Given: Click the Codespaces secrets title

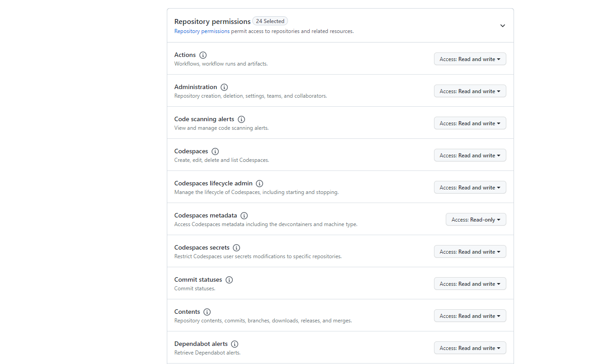Looking at the screenshot, I should (x=202, y=247).
